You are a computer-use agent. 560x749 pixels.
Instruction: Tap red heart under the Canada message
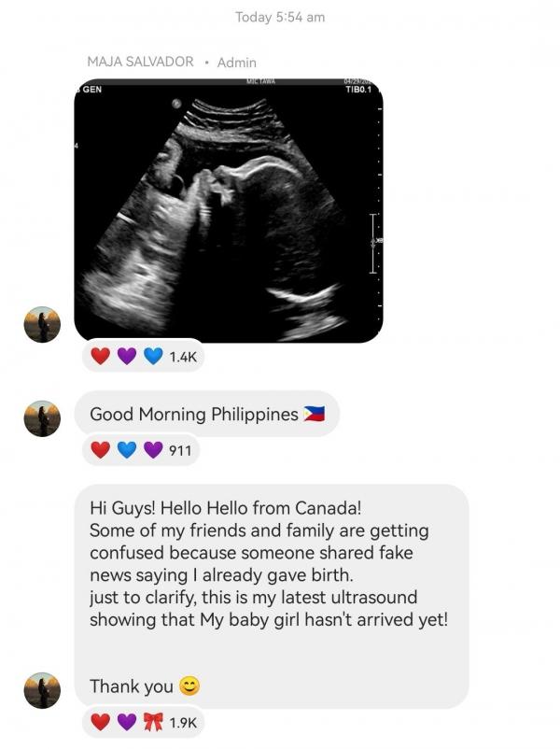coord(100,722)
